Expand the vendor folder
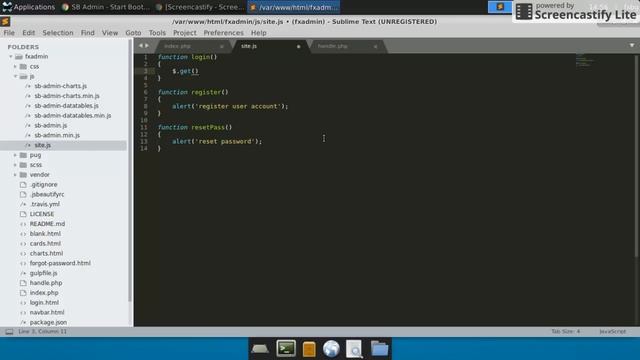This screenshot has width=640, height=360. point(15,175)
